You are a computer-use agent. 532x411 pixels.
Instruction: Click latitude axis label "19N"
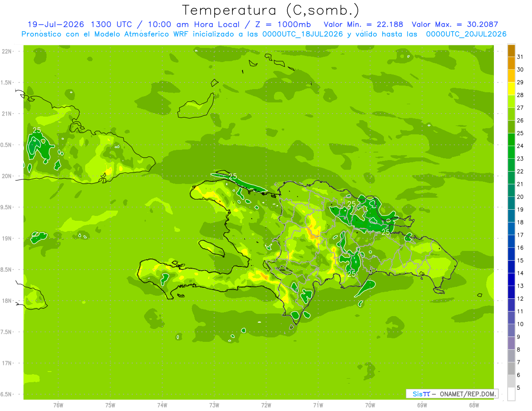click(x=7, y=239)
